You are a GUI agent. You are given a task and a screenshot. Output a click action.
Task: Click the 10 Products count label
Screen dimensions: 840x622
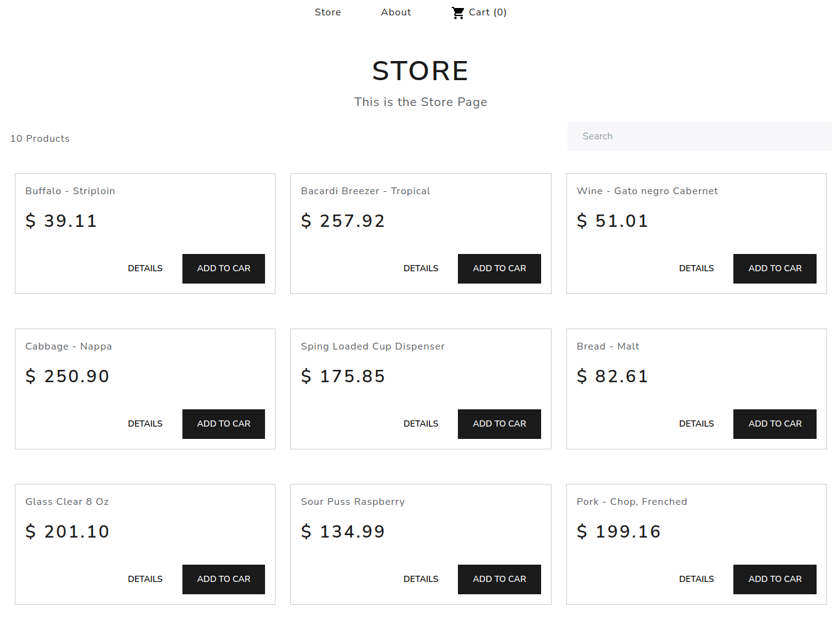click(x=40, y=139)
